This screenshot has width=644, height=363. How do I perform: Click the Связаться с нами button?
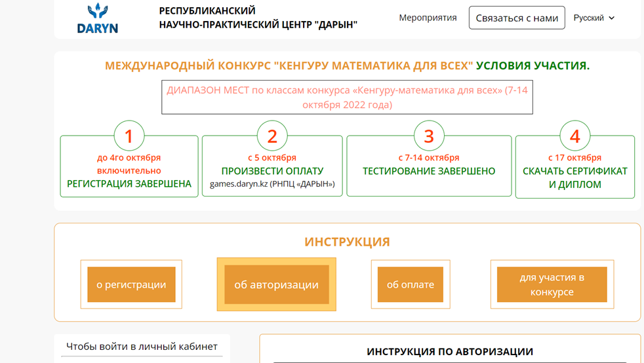(517, 18)
